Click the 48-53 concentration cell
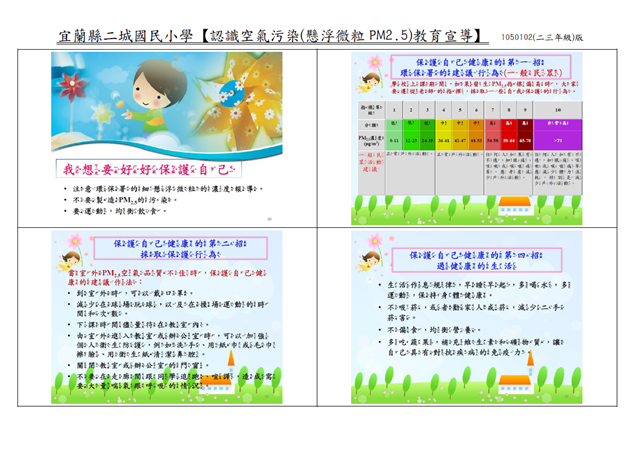The height and width of the screenshot is (453, 640). pos(476,140)
